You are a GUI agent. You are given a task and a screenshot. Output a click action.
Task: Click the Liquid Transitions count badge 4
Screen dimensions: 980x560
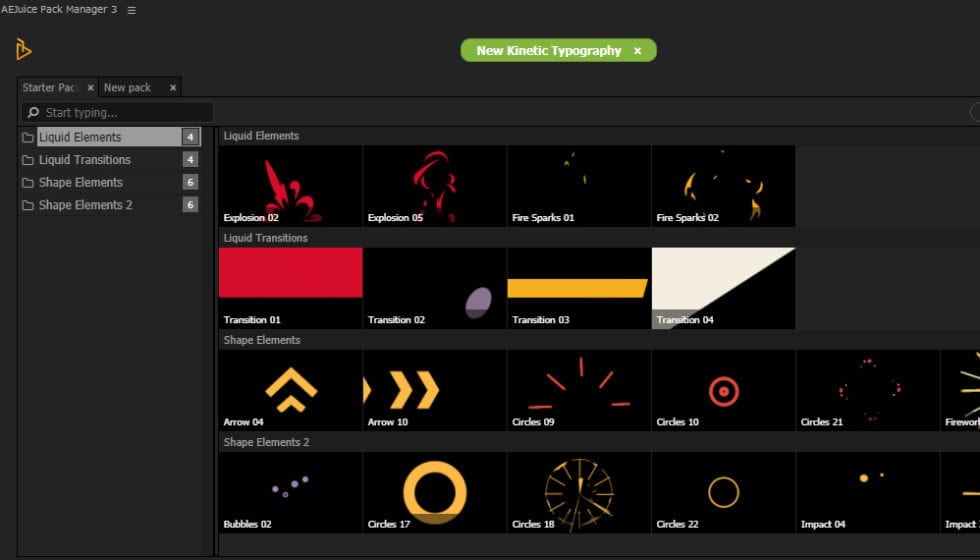[x=191, y=159]
